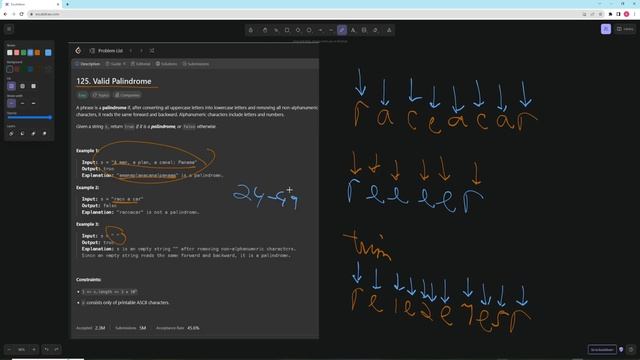Send selection backward one layer
The image size is (640, 360).
point(22,133)
